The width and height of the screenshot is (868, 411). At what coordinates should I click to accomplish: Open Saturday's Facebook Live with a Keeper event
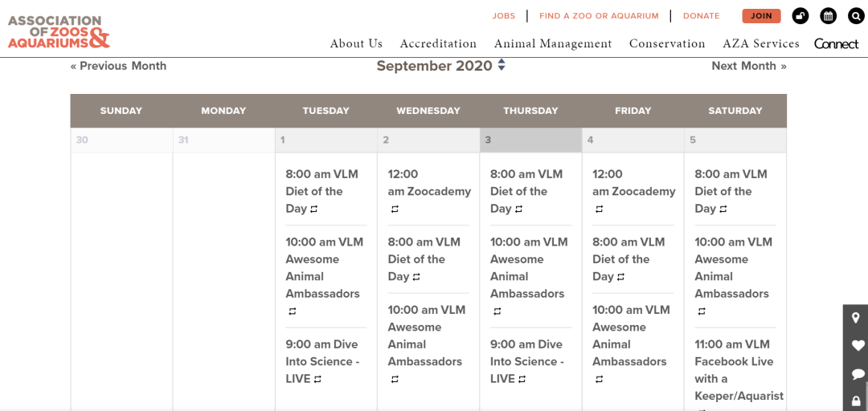739,370
